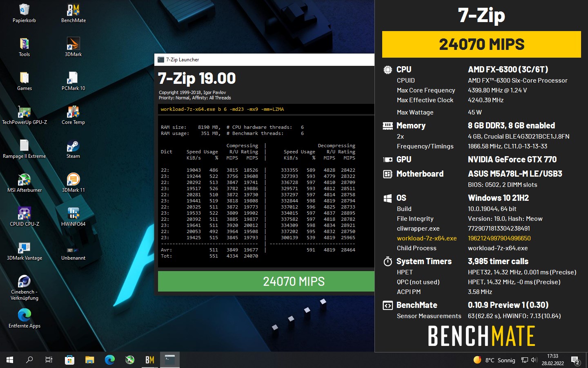Click the workload-7z-x64.exe command line text
This screenshot has width=588, height=368.
pos(222,109)
